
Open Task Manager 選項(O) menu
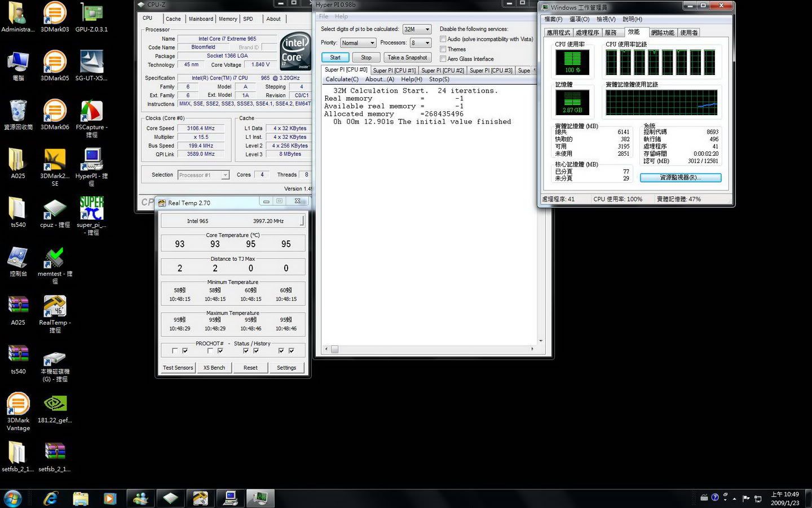(x=579, y=19)
